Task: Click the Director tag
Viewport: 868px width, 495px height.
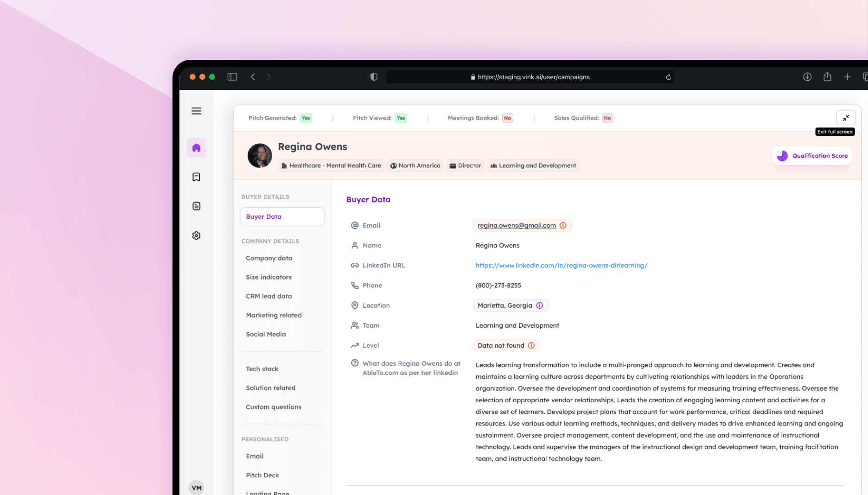Action: [x=466, y=165]
